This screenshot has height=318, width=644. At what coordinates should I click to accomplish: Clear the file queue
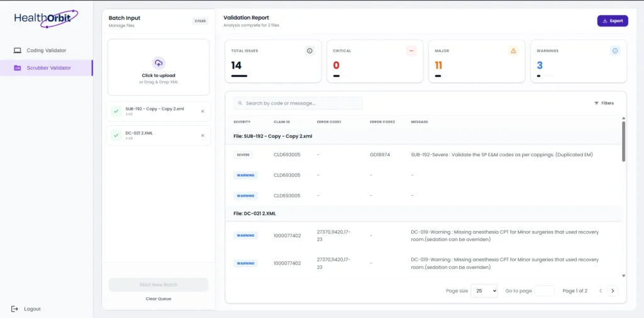[158, 298]
